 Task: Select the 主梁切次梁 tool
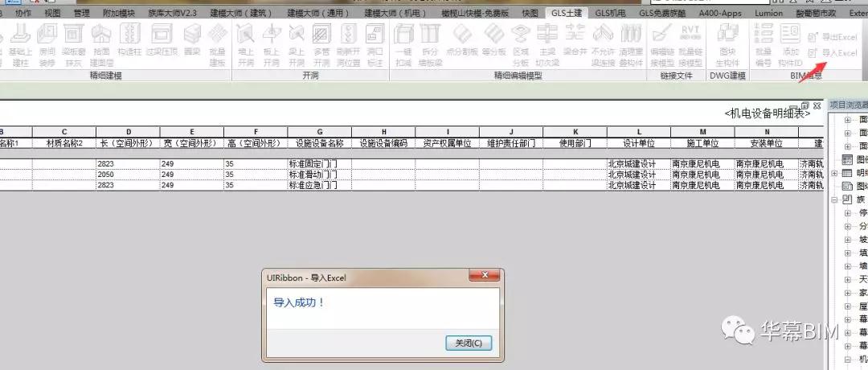547,45
